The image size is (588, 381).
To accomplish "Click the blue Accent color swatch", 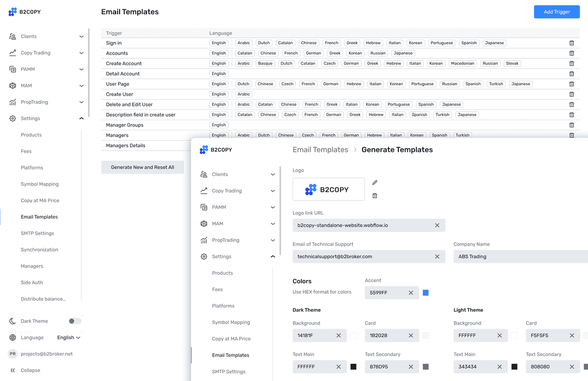I will point(425,292).
